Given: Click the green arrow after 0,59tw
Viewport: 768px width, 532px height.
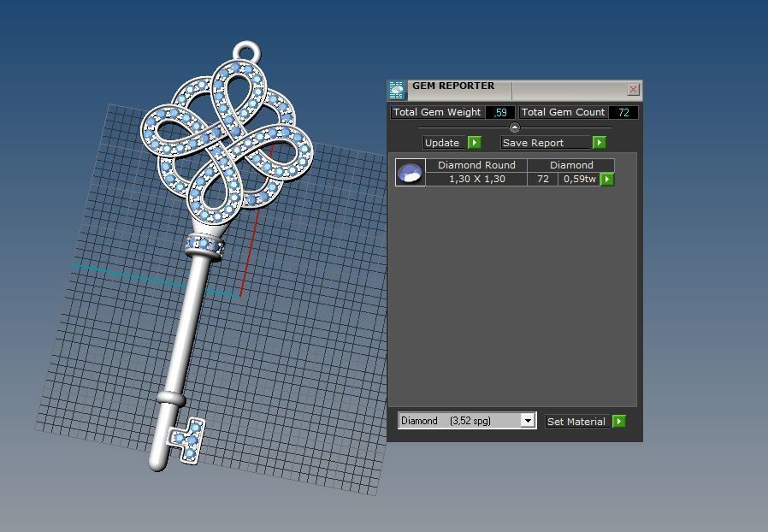Looking at the screenshot, I should (607, 180).
